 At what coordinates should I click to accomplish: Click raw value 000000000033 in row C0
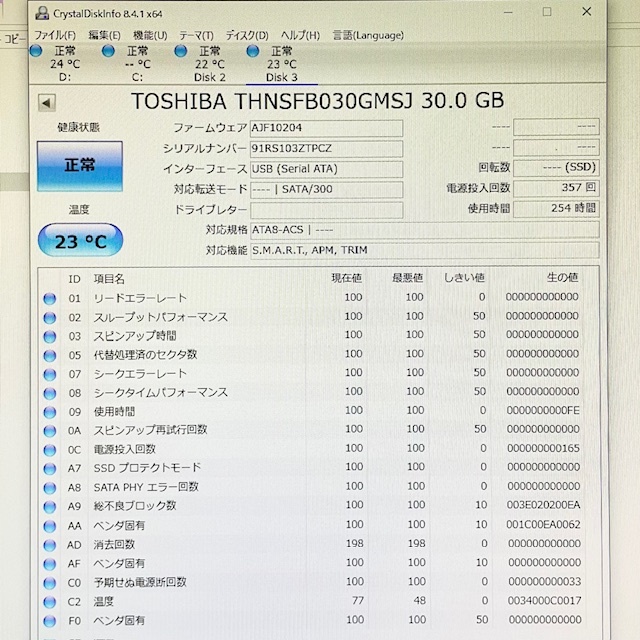(544, 582)
